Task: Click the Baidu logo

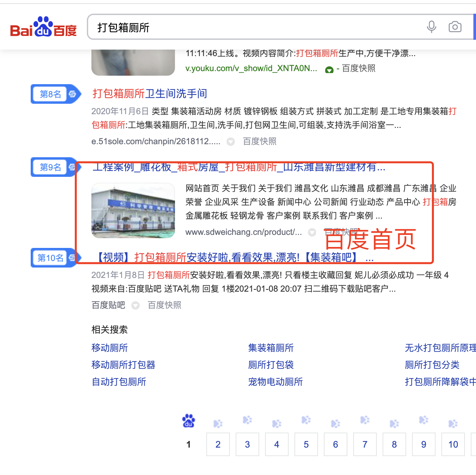Action: [x=43, y=27]
